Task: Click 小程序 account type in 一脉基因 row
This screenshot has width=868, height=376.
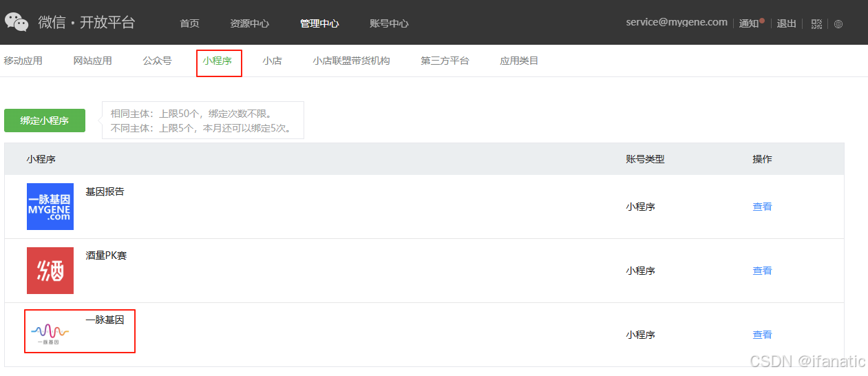Action: click(640, 335)
